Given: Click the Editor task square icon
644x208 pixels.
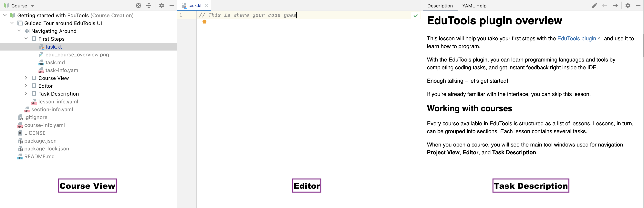Looking at the screenshot, I should (x=34, y=86).
